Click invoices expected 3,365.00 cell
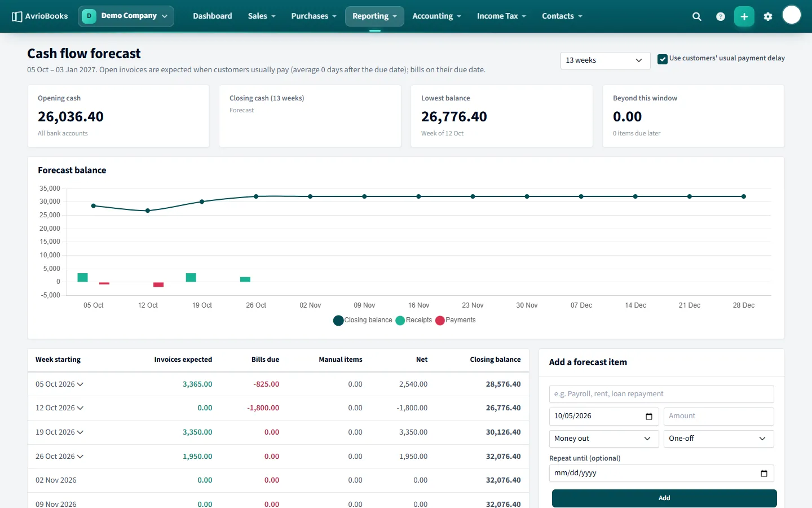 pyautogui.click(x=197, y=384)
